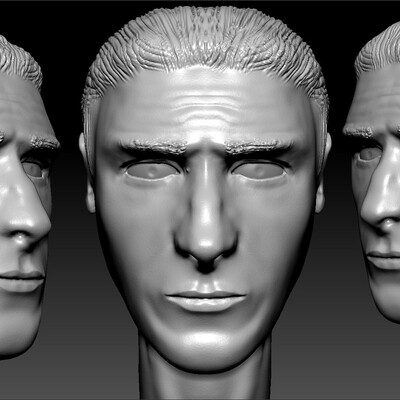
Task: Click the sculpted hair on center head
Action: point(205,47)
